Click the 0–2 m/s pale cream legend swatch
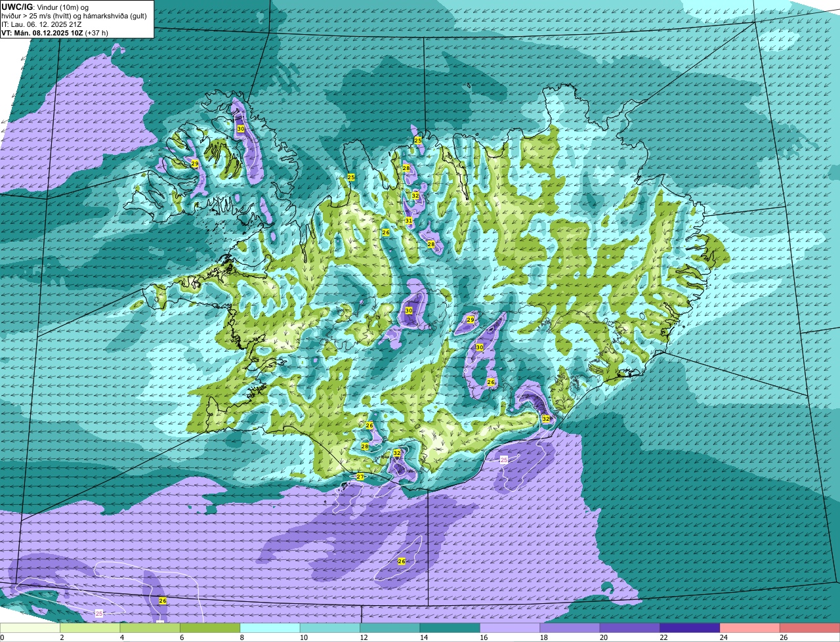The width and height of the screenshot is (840, 642). (30, 628)
